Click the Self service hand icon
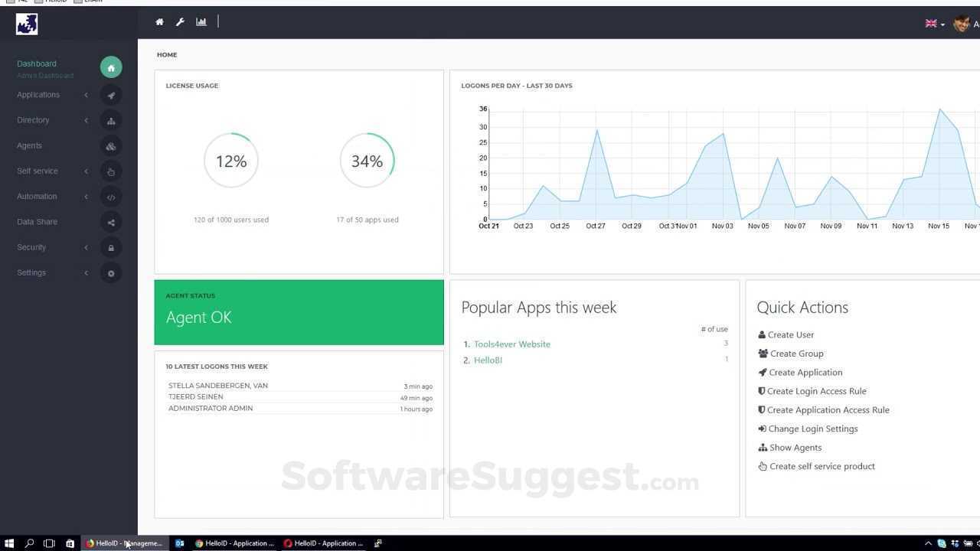 [x=111, y=171]
